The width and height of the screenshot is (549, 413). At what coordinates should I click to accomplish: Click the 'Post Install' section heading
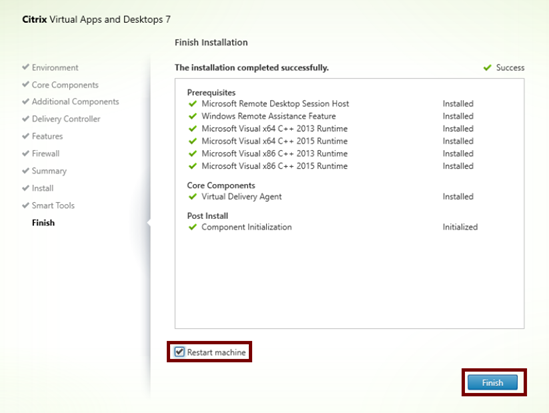click(208, 216)
